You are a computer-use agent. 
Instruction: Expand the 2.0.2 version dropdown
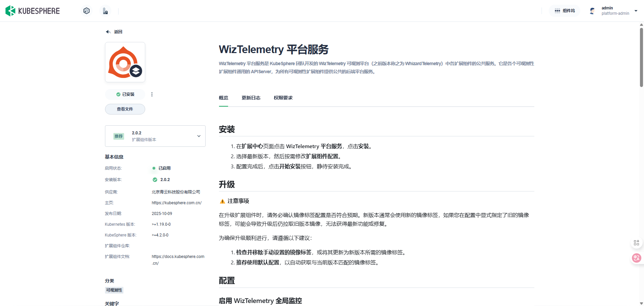click(155, 136)
